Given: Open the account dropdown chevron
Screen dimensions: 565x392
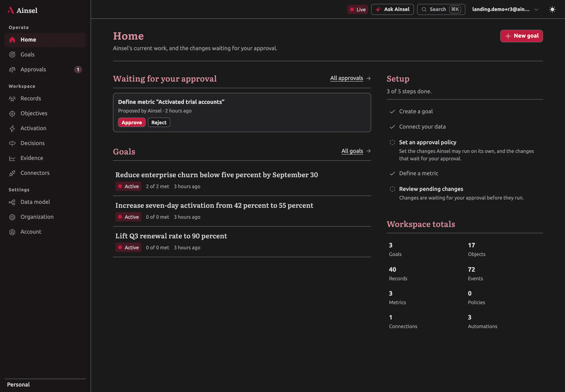Looking at the screenshot, I should click(536, 10).
